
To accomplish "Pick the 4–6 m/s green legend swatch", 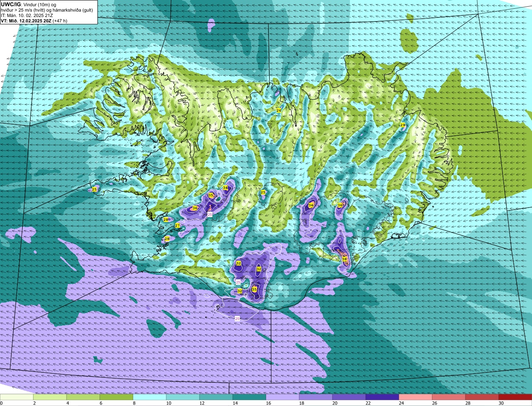I will (x=83, y=397).
